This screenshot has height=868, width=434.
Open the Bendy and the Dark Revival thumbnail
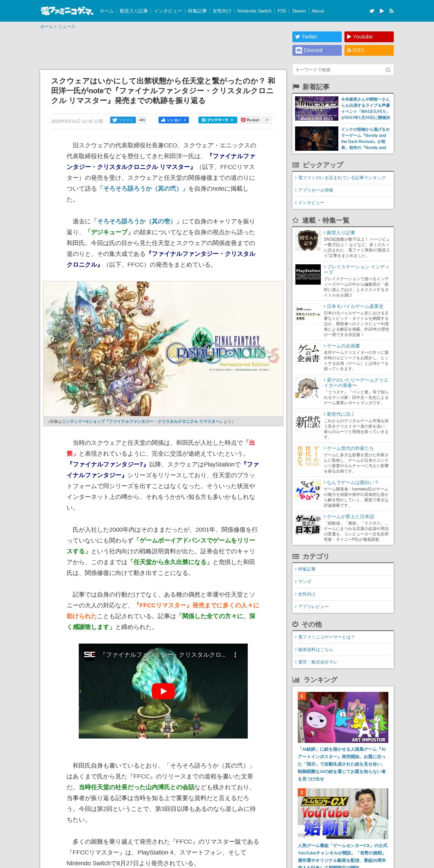317,139
